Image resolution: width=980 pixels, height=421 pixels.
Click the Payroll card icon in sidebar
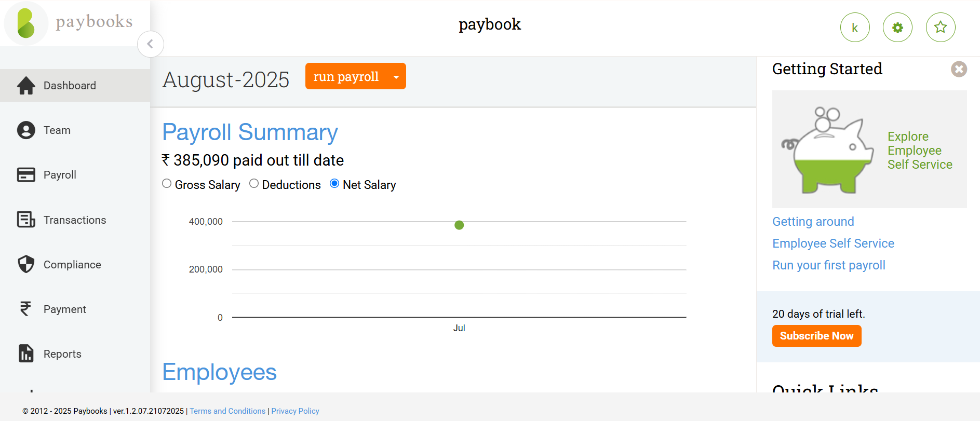[26, 175]
